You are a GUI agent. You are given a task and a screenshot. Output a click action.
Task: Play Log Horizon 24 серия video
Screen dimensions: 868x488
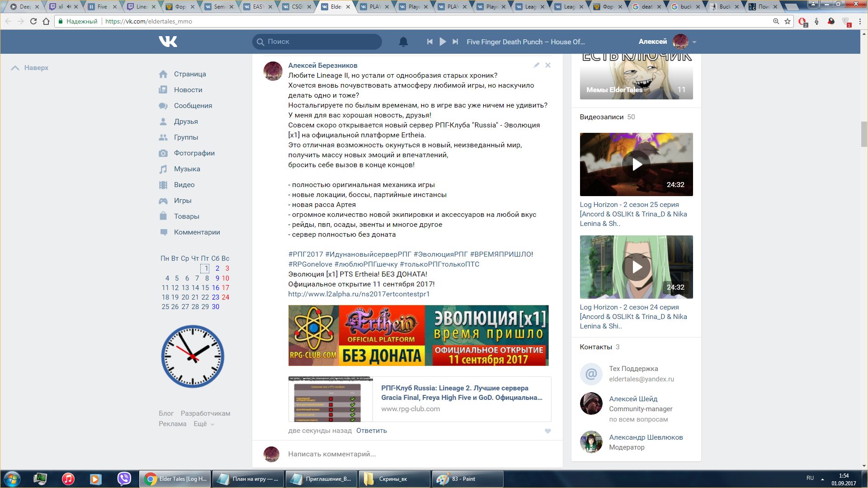(636, 267)
